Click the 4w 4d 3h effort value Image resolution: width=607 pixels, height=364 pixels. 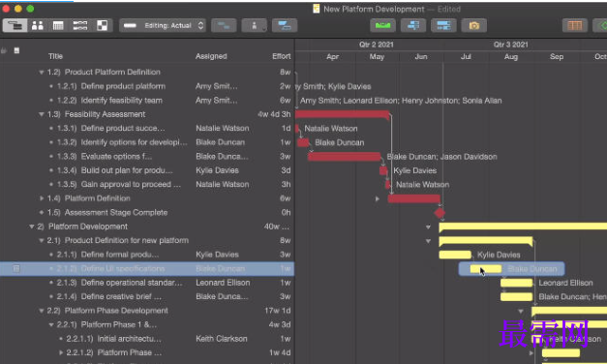tap(274, 114)
